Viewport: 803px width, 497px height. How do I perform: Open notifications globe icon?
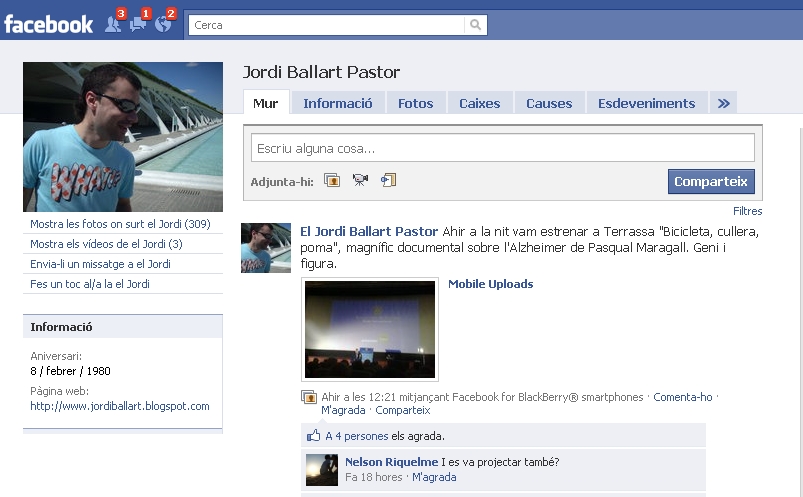point(163,24)
